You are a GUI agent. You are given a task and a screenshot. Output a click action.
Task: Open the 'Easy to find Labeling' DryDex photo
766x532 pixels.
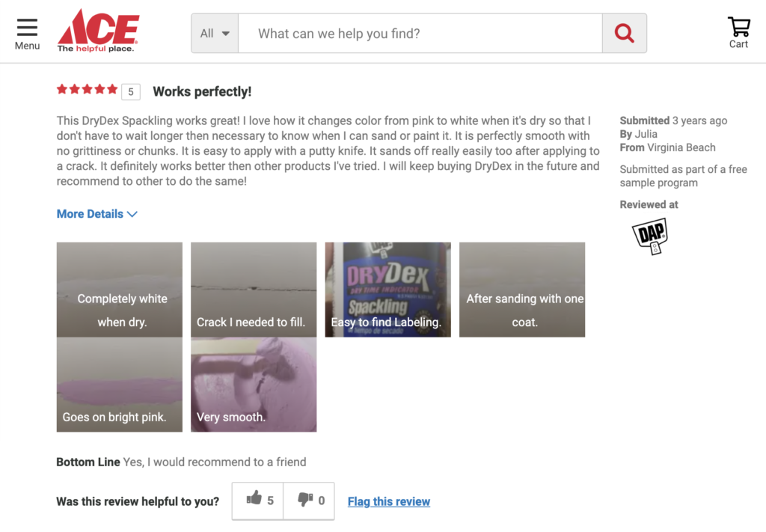pos(388,290)
